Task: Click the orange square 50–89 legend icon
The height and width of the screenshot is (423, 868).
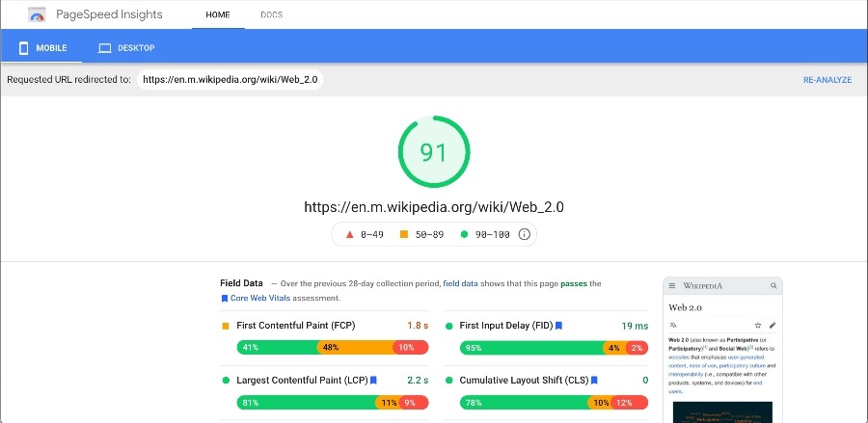Action: point(404,234)
